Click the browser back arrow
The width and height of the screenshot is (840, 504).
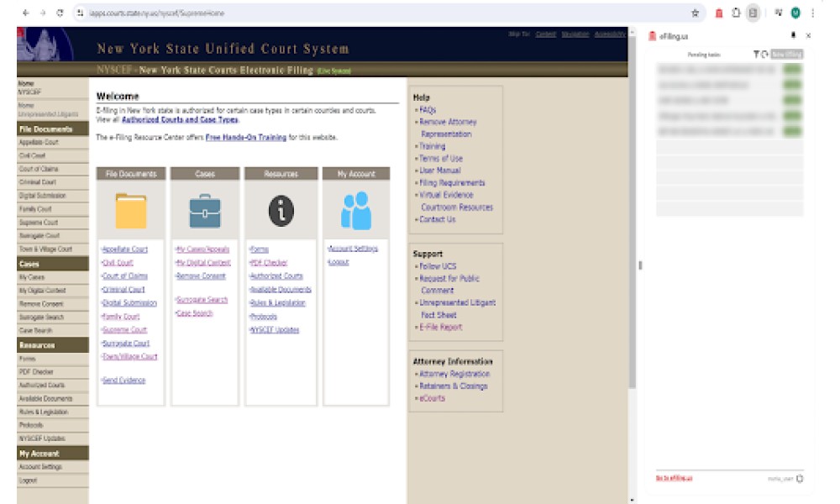pos(25,13)
